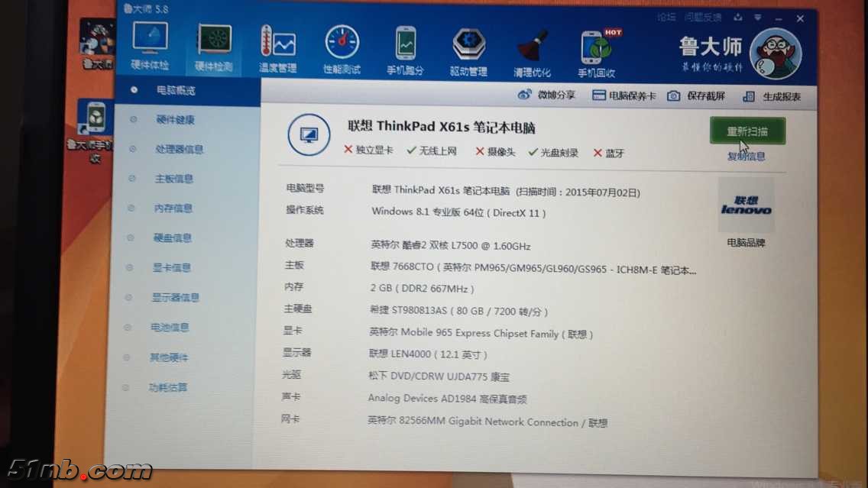Open the 手机跑分 phone benchmark tool
Image resolution: width=868 pixels, height=488 pixels.
[x=405, y=46]
